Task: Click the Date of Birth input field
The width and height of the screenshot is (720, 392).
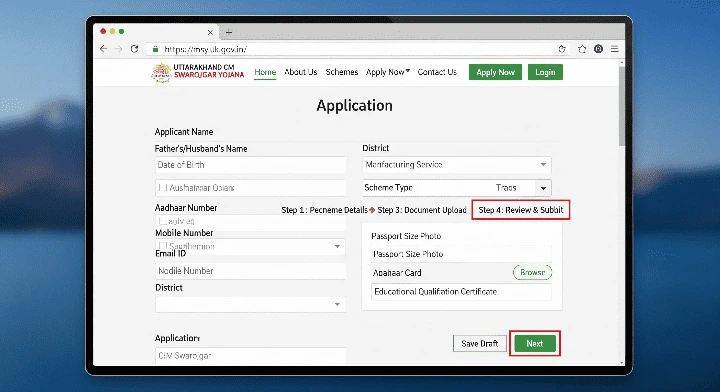Action: click(x=250, y=165)
